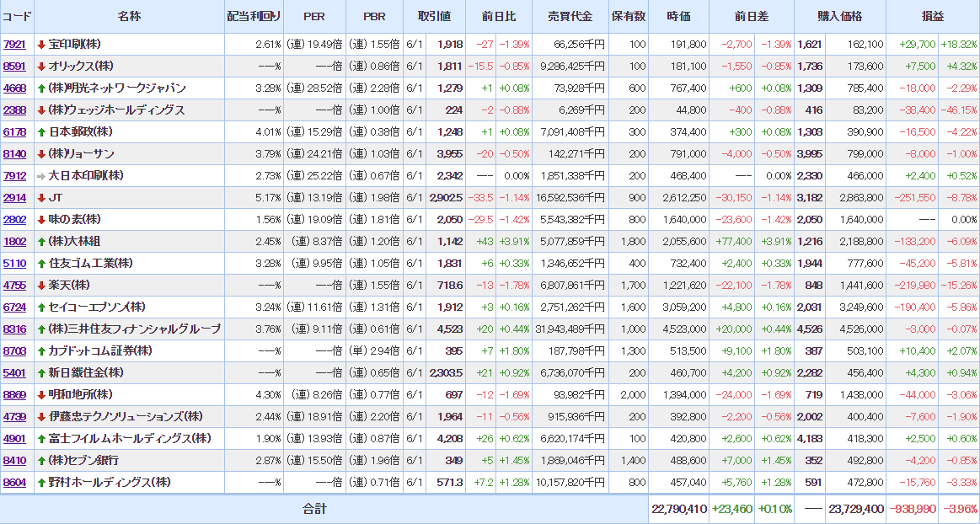Click the green up arrow beside 日本郵政(株)
This screenshot has width=980, height=524.
click(41, 131)
